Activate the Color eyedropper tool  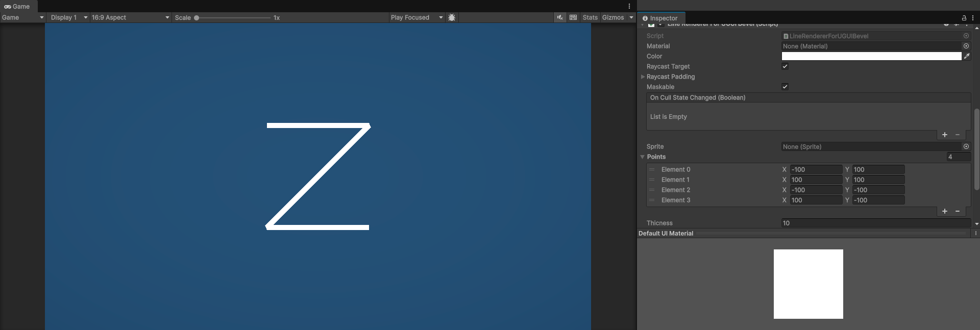pyautogui.click(x=967, y=56)
